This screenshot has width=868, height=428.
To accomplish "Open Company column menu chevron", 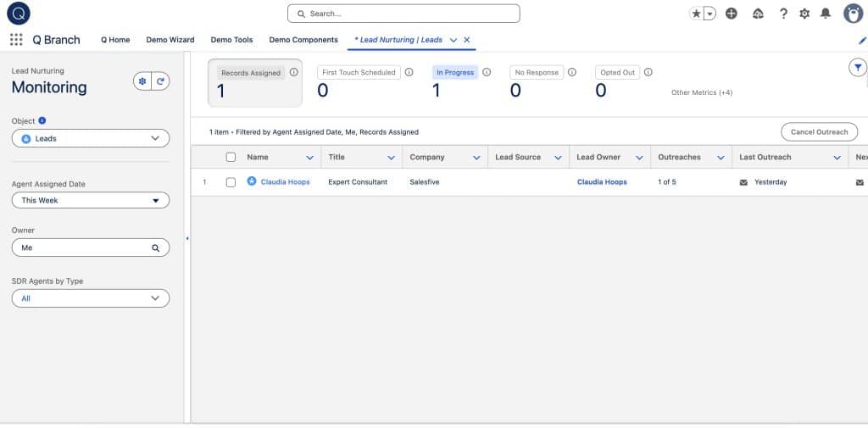I will pos(476,158).
